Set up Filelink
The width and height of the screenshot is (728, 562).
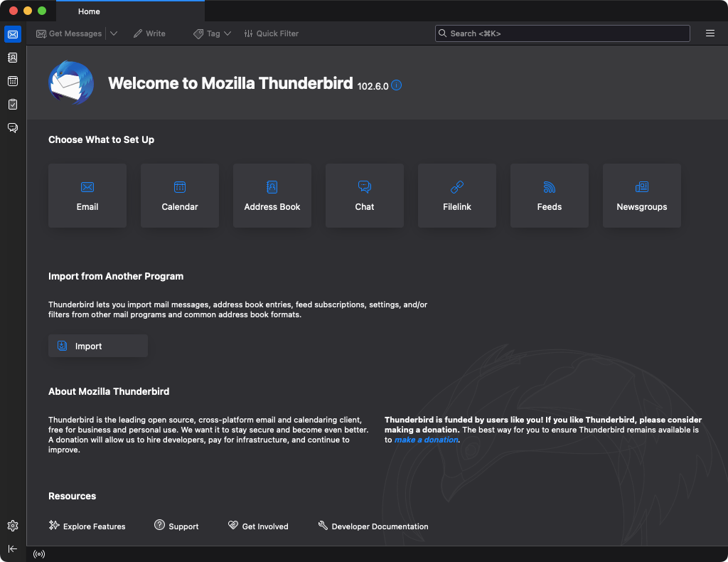point(457,196)
